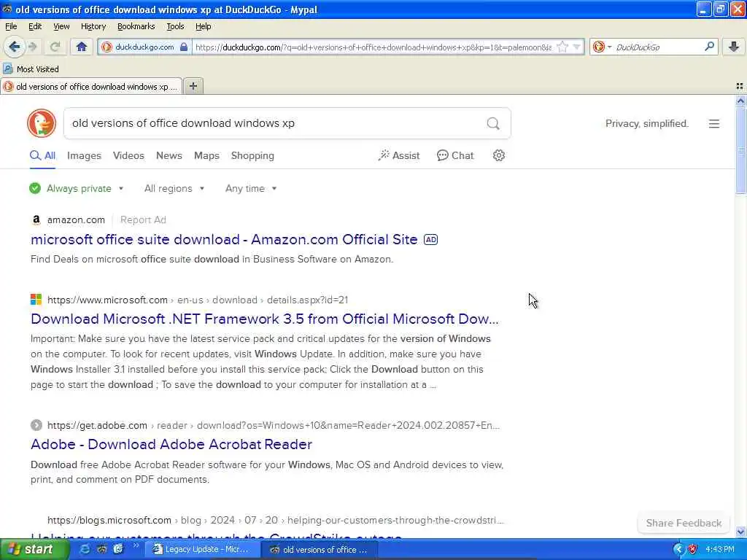
Task: Open the DuckDuckGo hamburger menu
Action: (713, 124)
